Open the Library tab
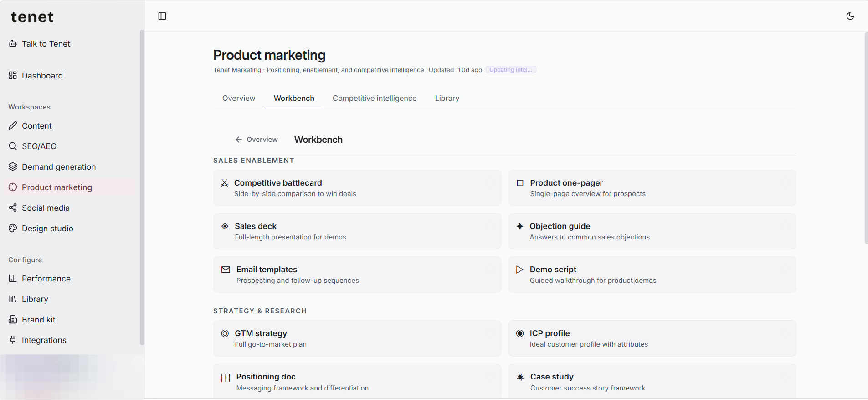Image resolution: width=868 pixels, height=400 pixels. coord(447,98)
